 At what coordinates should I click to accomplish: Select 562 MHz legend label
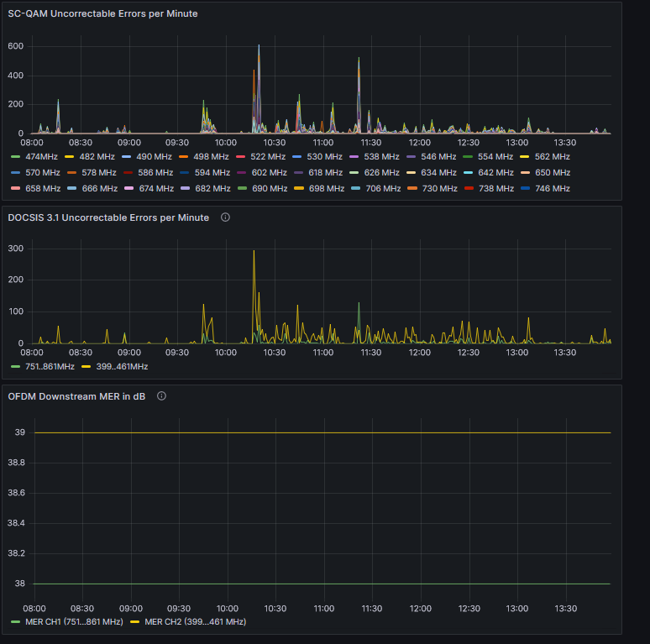point(553,157)
